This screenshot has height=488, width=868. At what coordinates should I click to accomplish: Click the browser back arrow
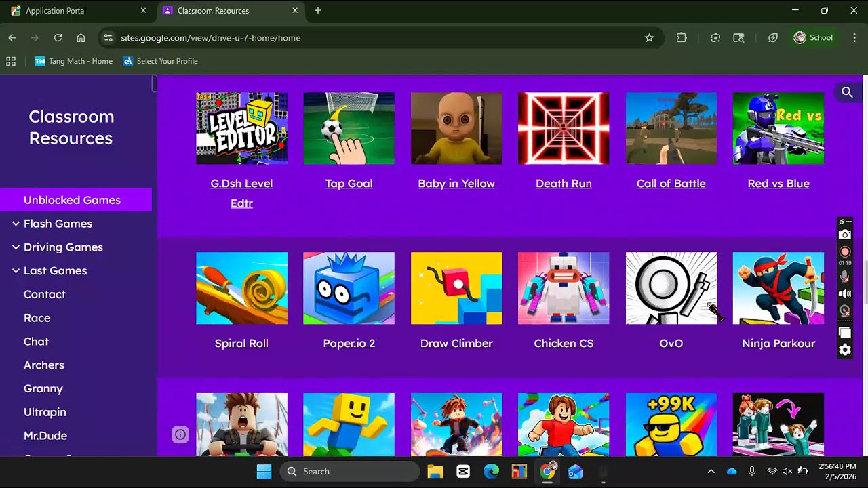click(x=12, y=38)
